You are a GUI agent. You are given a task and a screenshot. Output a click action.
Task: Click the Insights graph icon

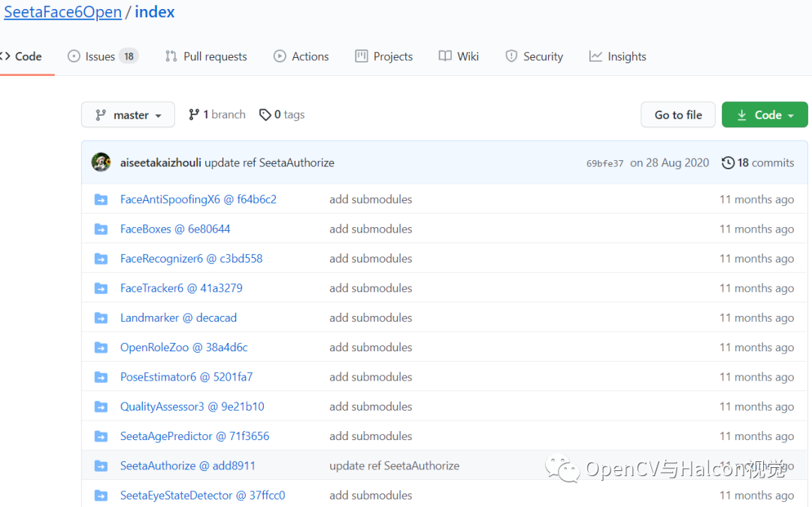[x=595, y=56]
